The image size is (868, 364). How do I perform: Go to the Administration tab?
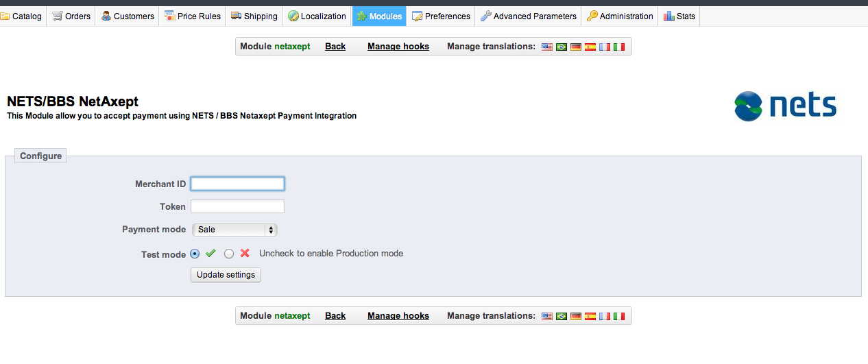click(620, 16)
